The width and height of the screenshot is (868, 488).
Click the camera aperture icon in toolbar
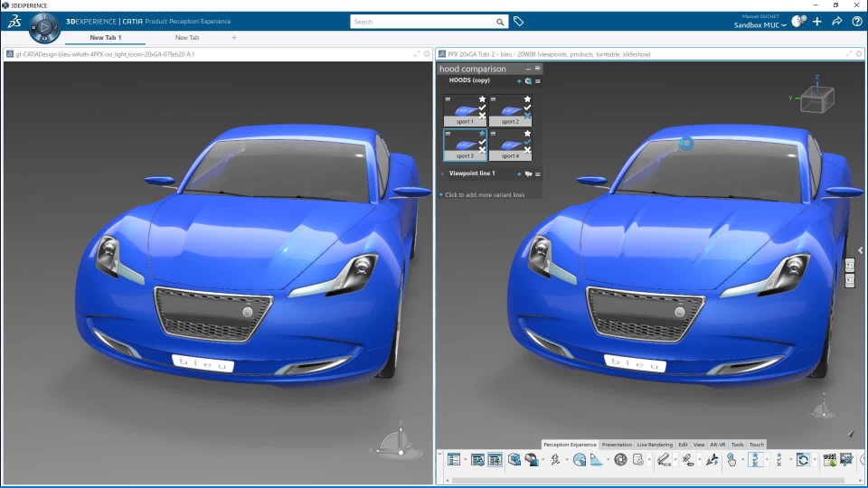[x=620, y=459]
